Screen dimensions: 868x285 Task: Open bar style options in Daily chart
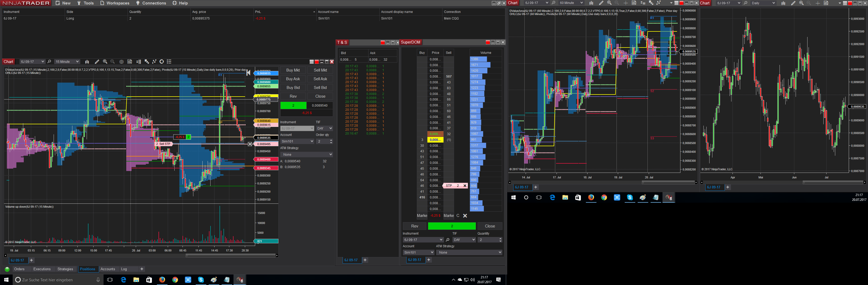[x=783, y=3]
